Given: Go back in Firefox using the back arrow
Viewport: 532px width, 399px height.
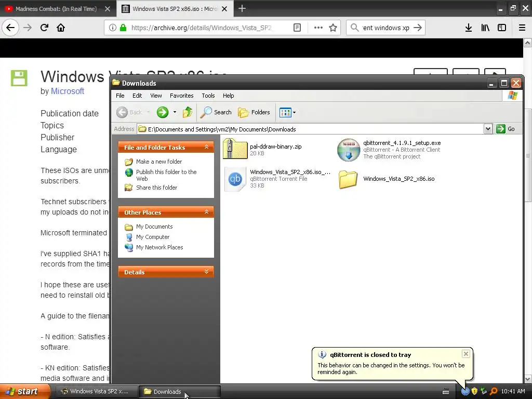Looking at the screenshot, I should click(10, 28).
